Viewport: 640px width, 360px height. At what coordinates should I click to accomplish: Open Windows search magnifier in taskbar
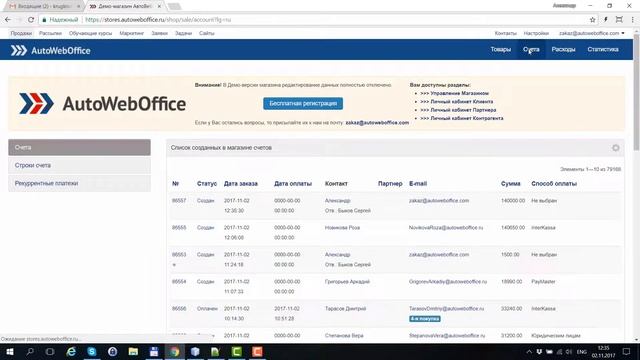click(x=30, y=351)
